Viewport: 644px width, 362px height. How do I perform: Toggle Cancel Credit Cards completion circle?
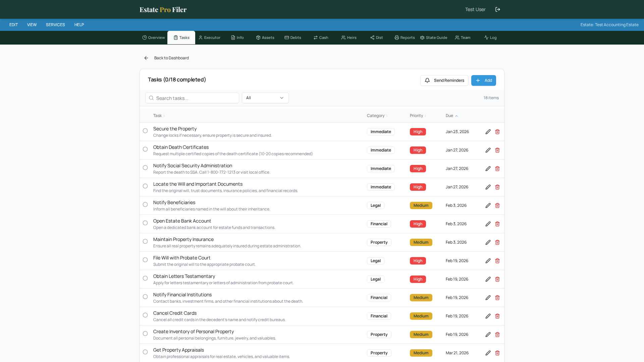pyautogui.click(x=145, y=315)
